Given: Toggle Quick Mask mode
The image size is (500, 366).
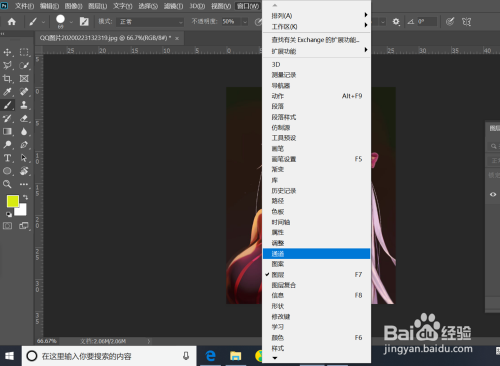Looking at the screenshot, I should (x=7, y=226).
